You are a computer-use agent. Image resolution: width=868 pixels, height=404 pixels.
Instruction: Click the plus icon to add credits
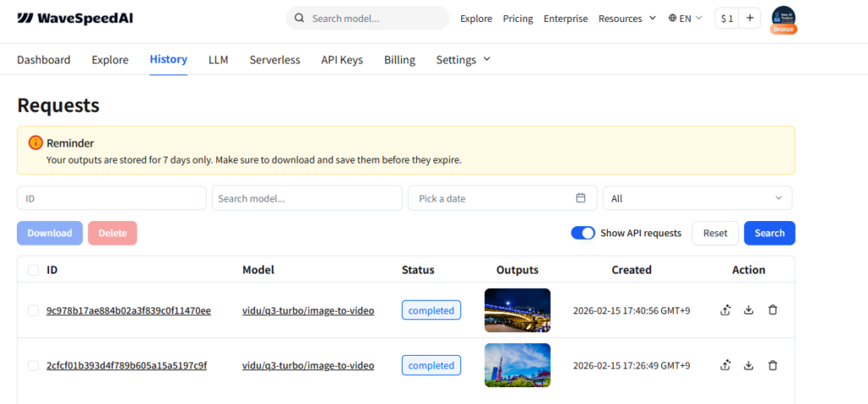click(x=749, y=19)
